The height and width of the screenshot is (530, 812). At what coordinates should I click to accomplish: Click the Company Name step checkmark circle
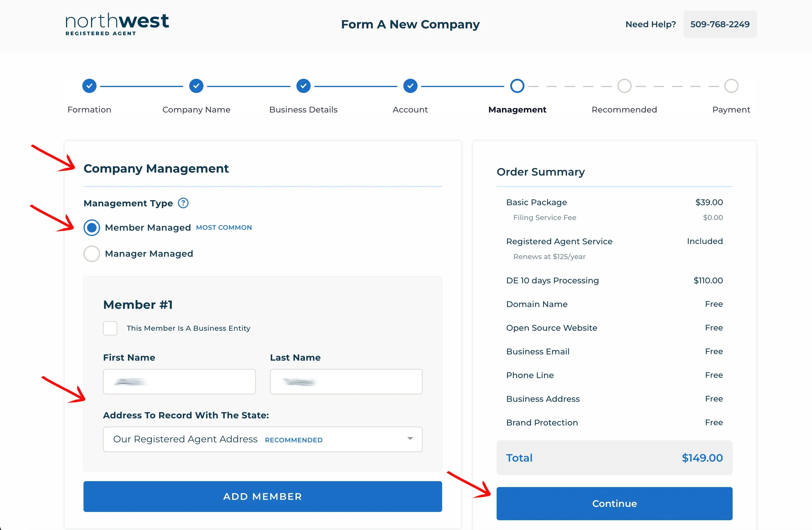tap(197, 86)
